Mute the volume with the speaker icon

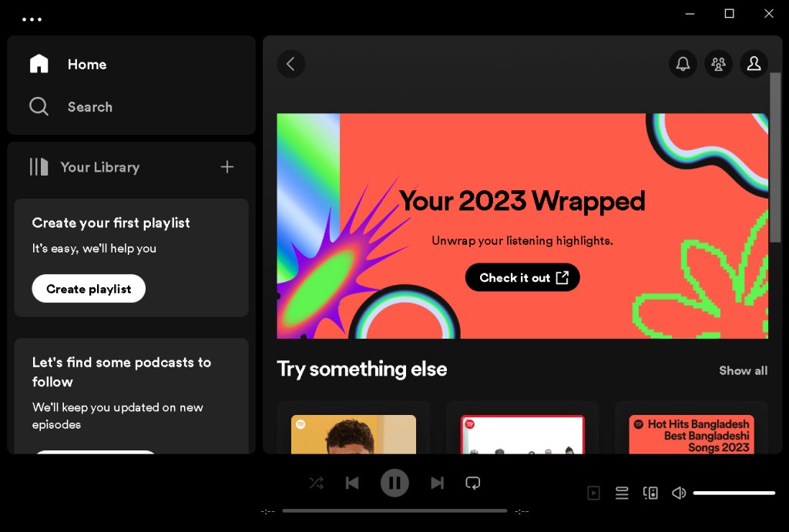[x=678, y=493]
